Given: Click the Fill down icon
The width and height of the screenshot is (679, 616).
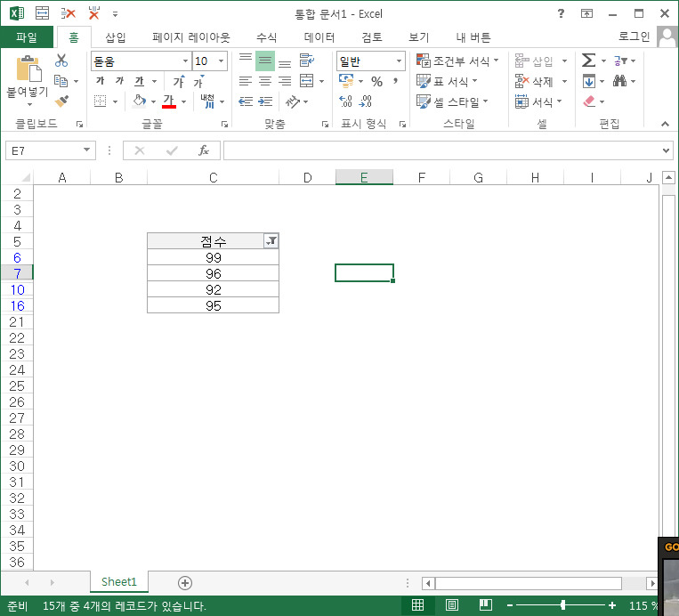Looking at the screenshot, I should [x=589, y=81].
